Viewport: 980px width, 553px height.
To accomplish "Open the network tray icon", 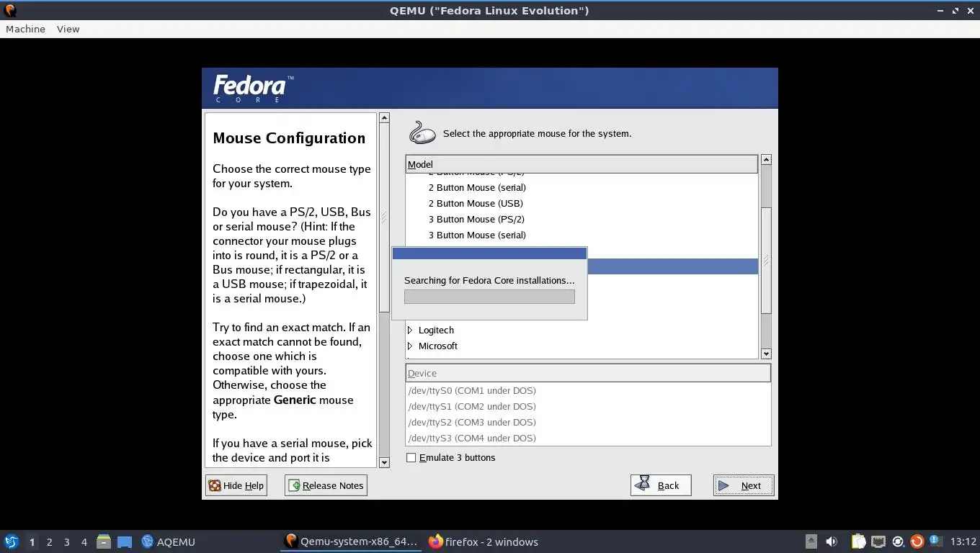I will (878, 541).
